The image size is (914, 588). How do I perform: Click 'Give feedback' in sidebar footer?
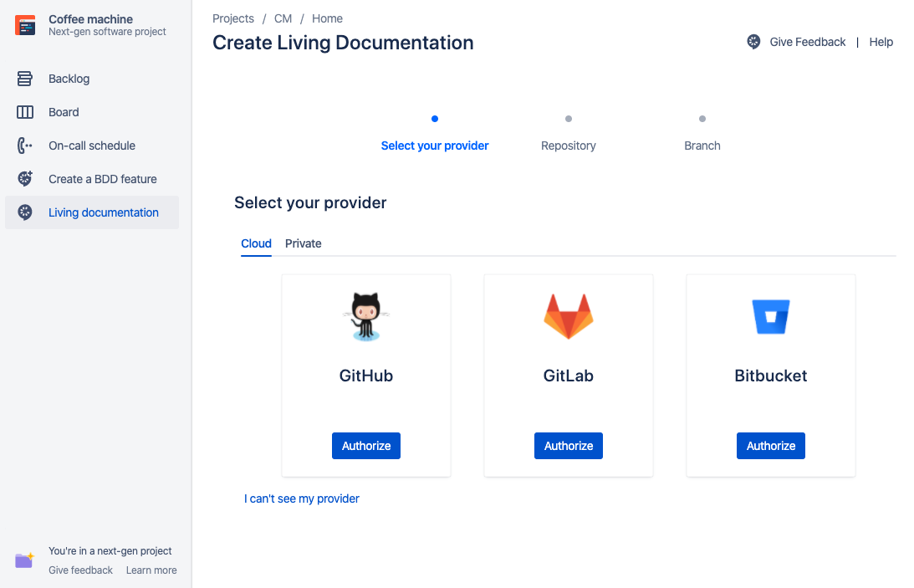click(80, 570)
